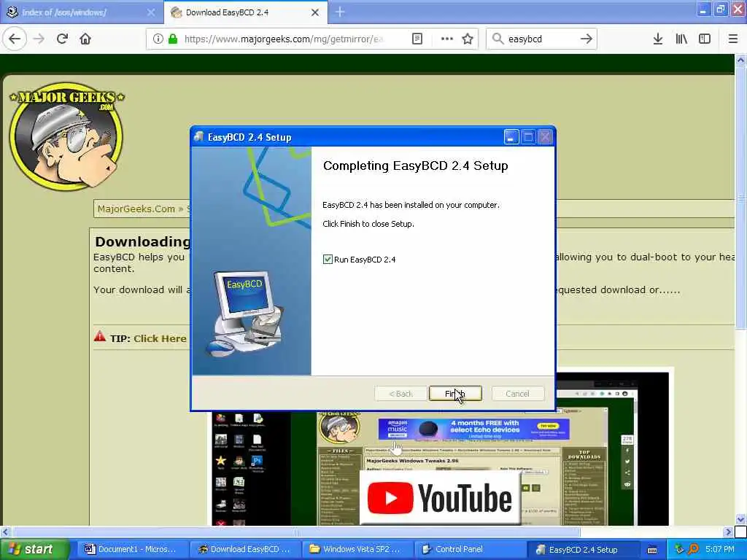The width and height of the screenshot is (747, 560).
Task: Open a new tab with plus button
Action: 340,12
